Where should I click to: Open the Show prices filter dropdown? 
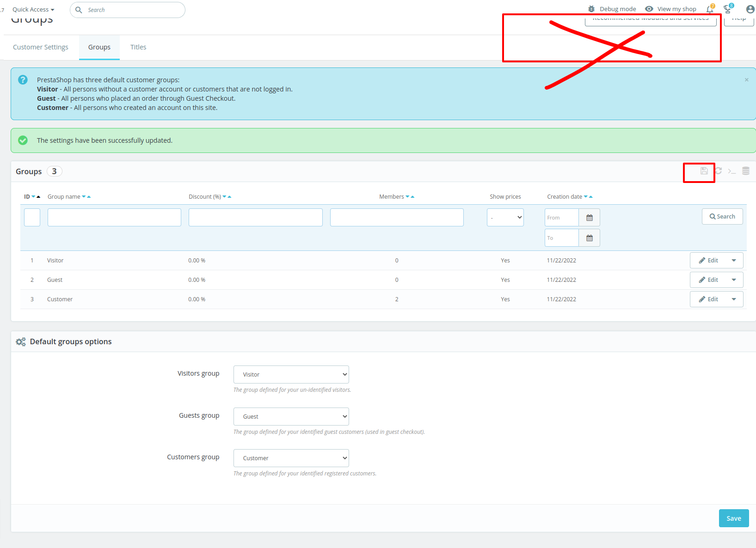point(505,217)
